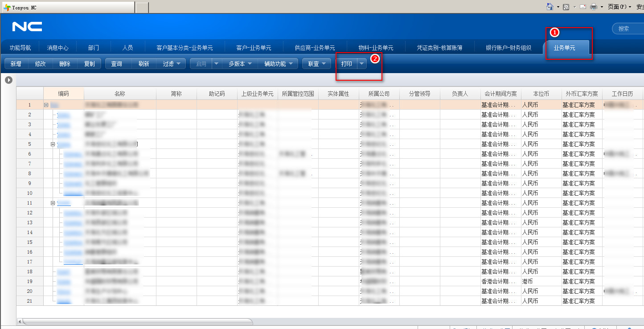Click the Read Mail envelope icon

582,7
